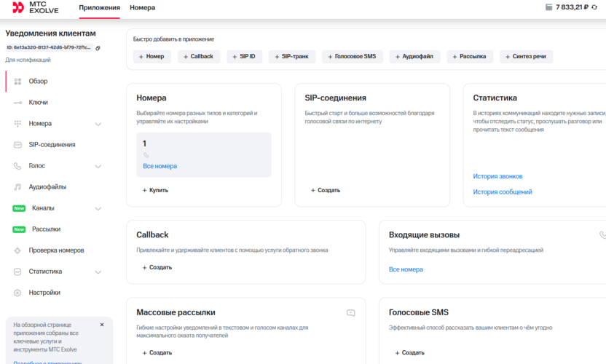Expand the Статистика sidebar section
This screenshot has height=364, width=606.
98,272
